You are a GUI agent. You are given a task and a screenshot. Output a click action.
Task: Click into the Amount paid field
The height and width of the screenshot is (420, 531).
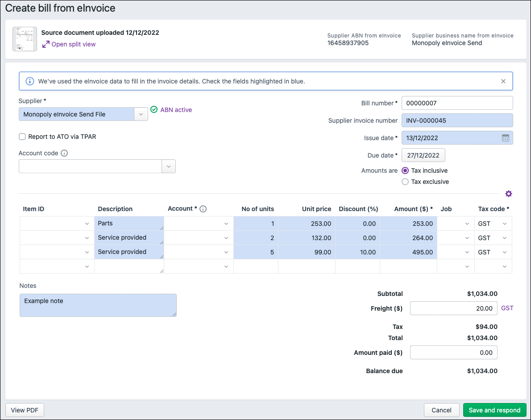pos(453,353)
